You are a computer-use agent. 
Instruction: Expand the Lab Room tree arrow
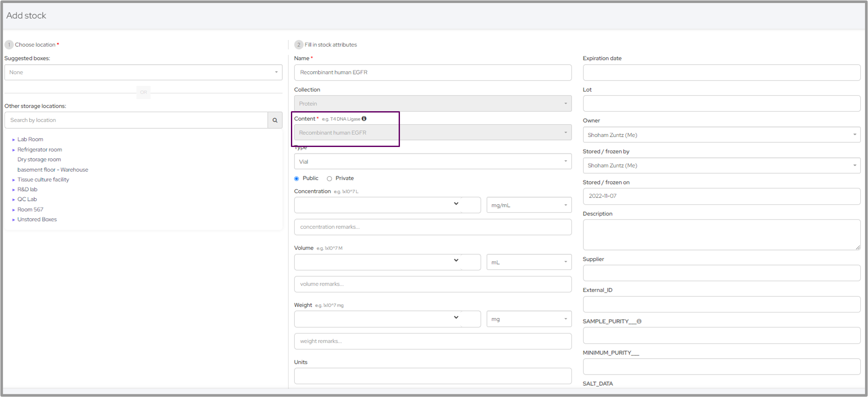14,140
